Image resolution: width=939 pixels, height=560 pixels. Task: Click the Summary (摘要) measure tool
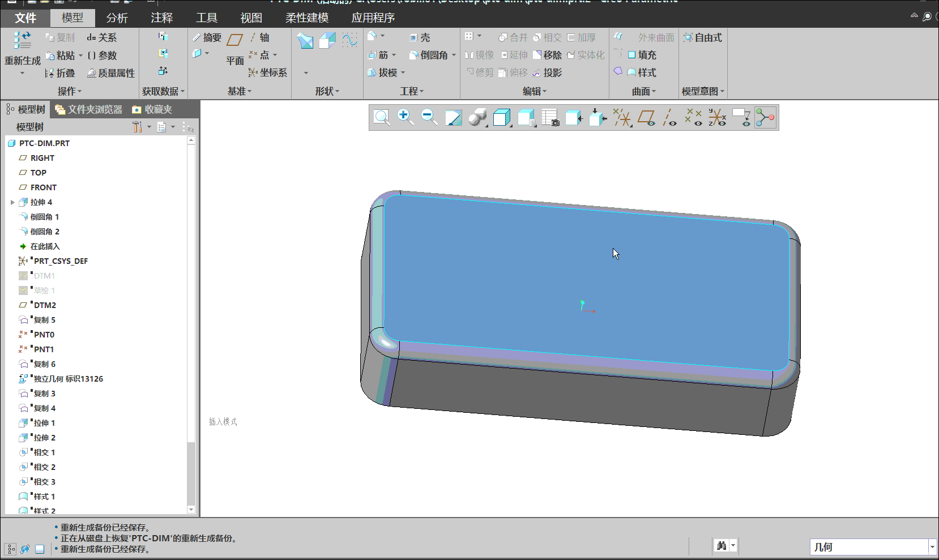[x=207, y=38]
